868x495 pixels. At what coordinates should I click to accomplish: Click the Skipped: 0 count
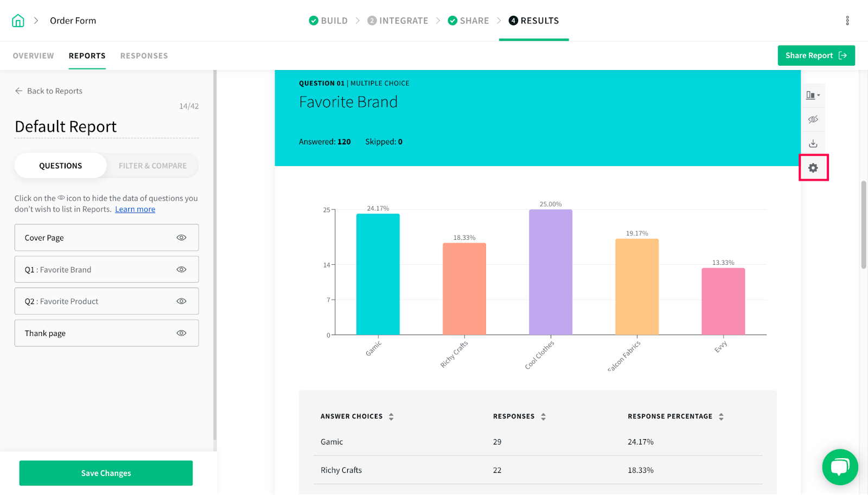tap(384, 142)
